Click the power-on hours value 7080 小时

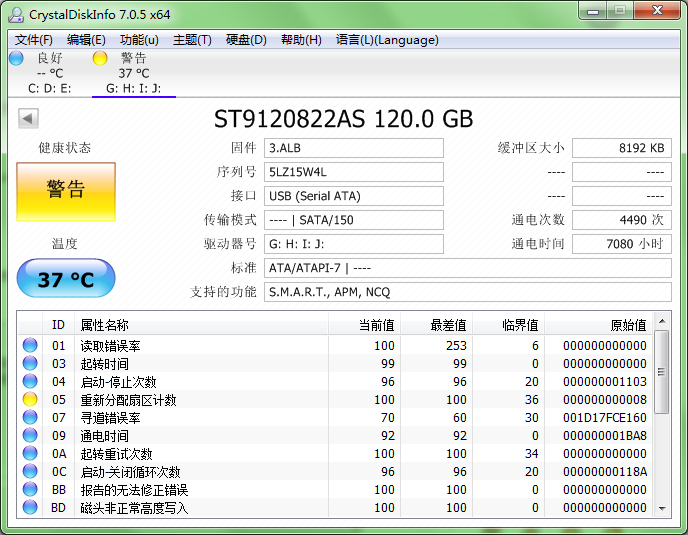[622, 244]
